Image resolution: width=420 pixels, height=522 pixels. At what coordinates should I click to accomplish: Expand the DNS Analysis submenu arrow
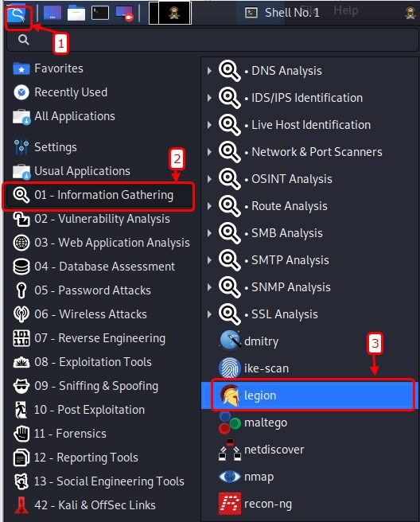coord(209,71)
